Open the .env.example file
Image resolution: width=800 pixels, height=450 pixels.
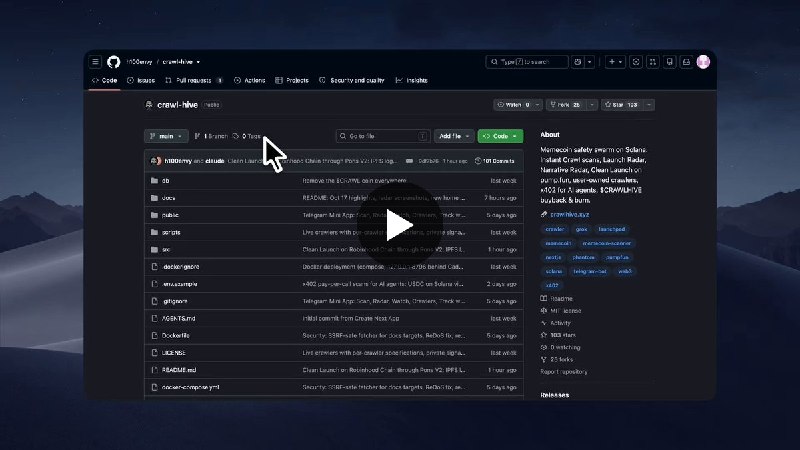click(x=179, y=284)
